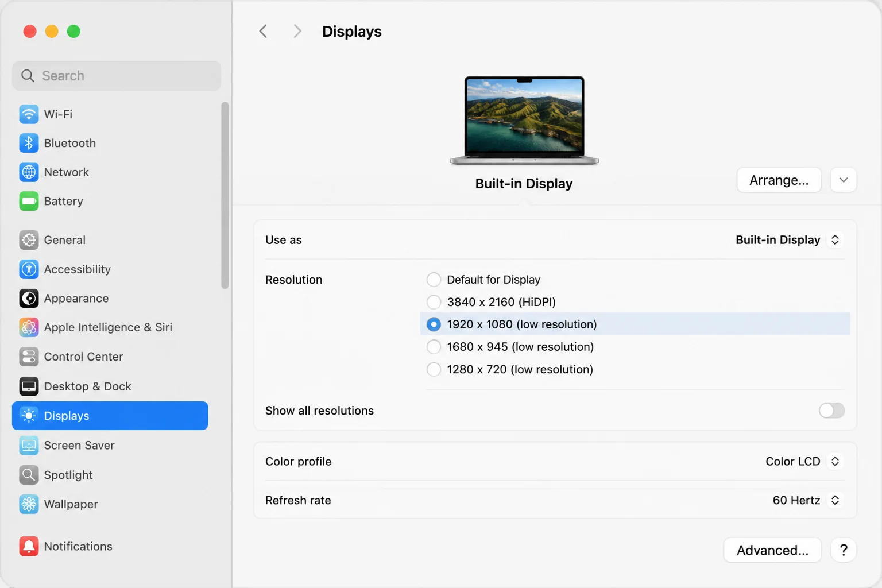Image resolution: width=882 pixels, height=588 pixels.
Task: Click the sidebar Search field
Action: pyautogui.click(x=117, y=76)
